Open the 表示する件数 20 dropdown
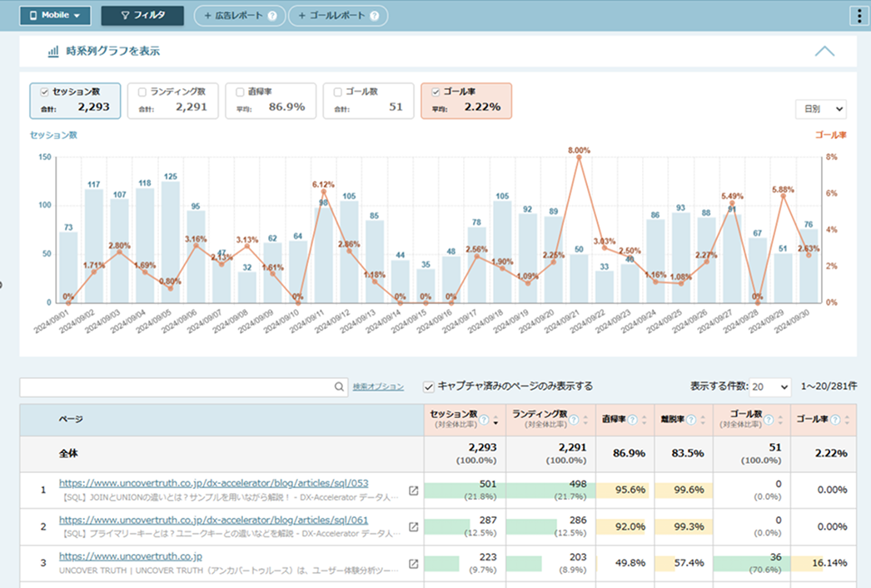This screenshot has height=588, width=871. tap(770, 386)
